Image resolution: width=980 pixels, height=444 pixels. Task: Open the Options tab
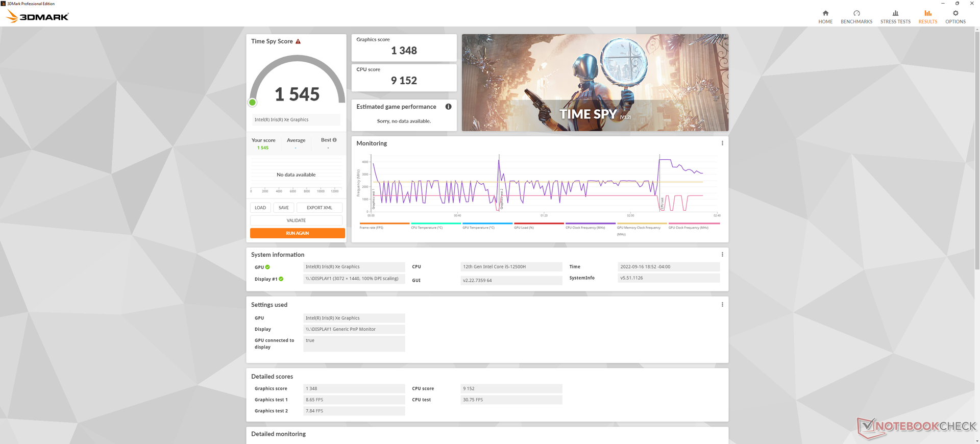(x=955, y=17)
